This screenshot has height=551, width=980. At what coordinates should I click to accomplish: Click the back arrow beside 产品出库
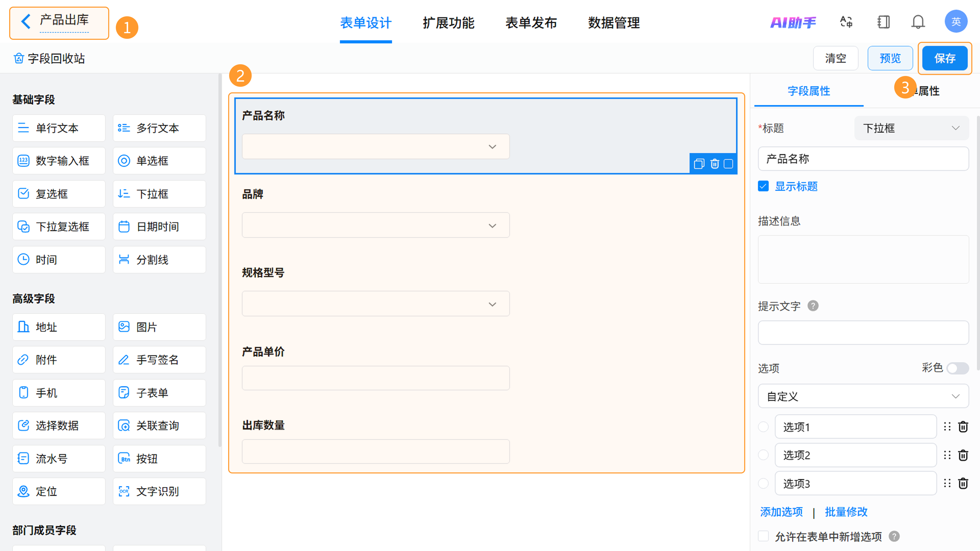tap(26, 21)
